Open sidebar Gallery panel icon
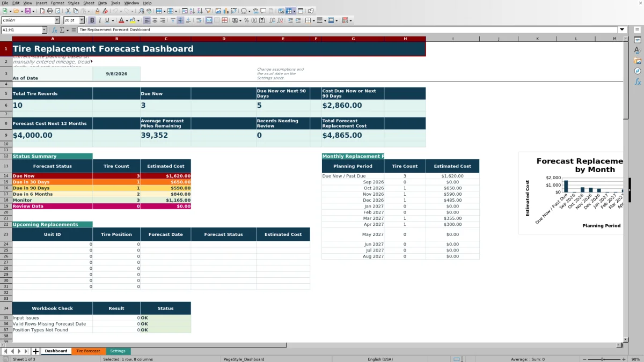644x362 pixels. pyautogui.click(x=638, y=61)
